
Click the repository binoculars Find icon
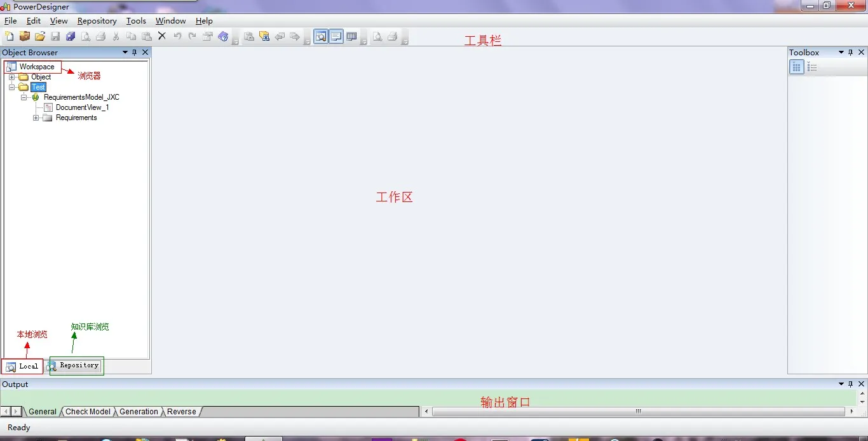click(x=264, y=36)
